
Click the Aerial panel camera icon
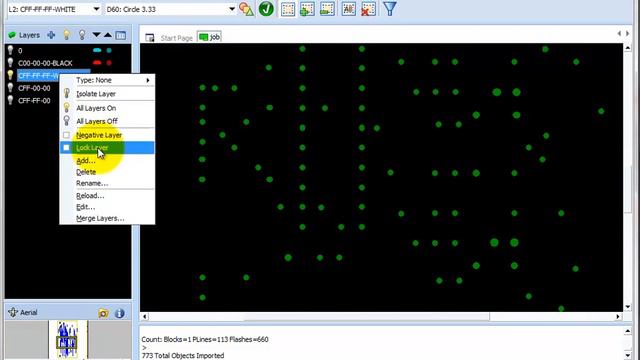point(103,313)
